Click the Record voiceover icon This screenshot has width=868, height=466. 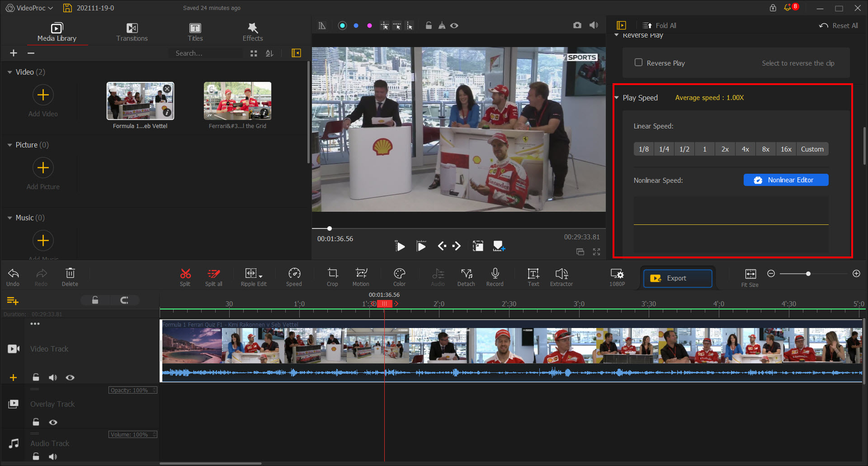[x=495, y=276]
